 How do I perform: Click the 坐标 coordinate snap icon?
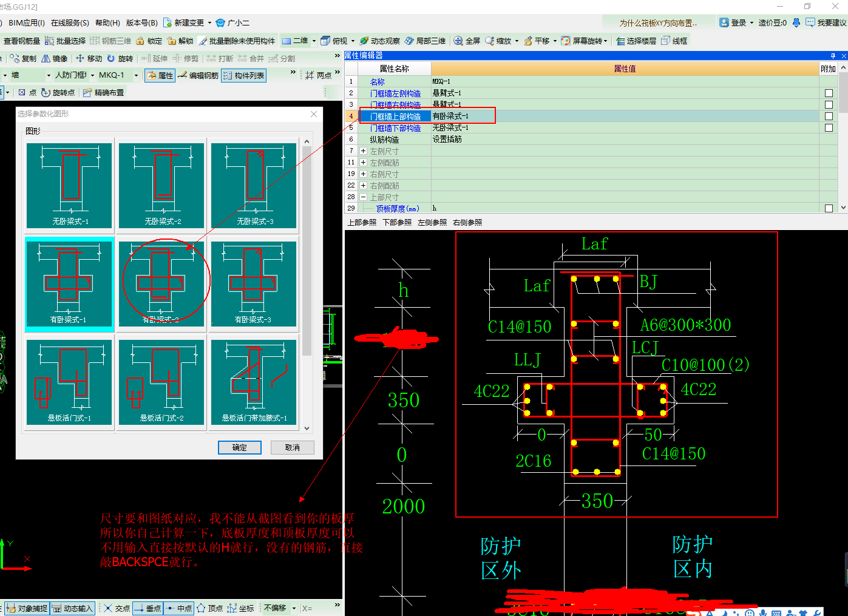(232, 608)
